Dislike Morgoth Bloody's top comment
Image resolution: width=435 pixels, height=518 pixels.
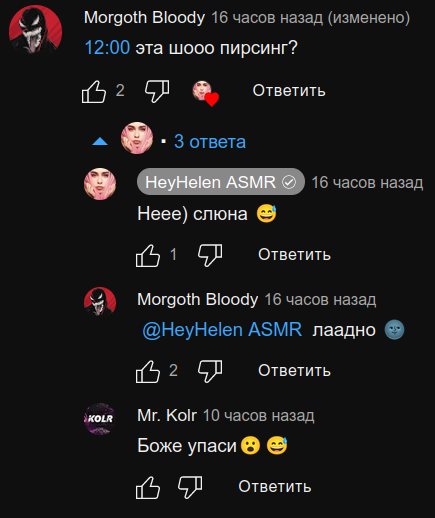[157, 91]
